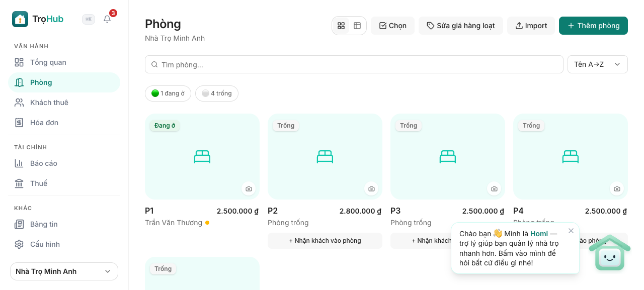Screen dimensions: 644x290
Task: Switch to grid view layout
Action: coord(341,26)
